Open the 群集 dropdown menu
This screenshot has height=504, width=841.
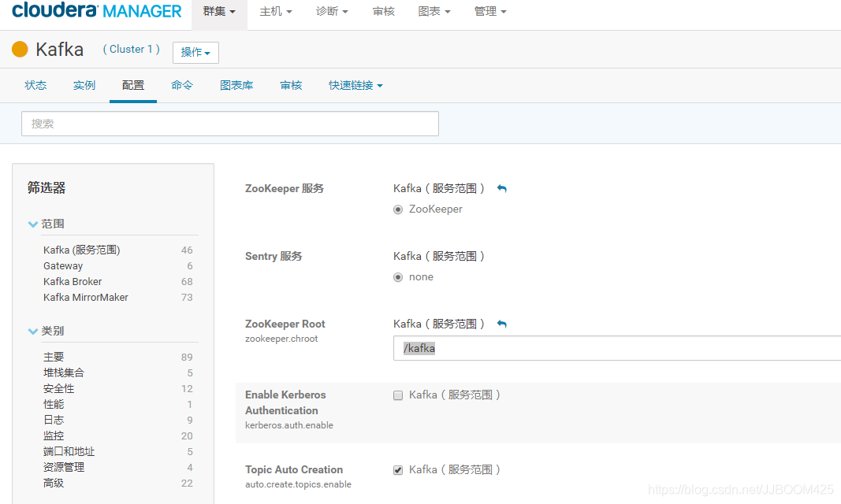tap(219, 11)
